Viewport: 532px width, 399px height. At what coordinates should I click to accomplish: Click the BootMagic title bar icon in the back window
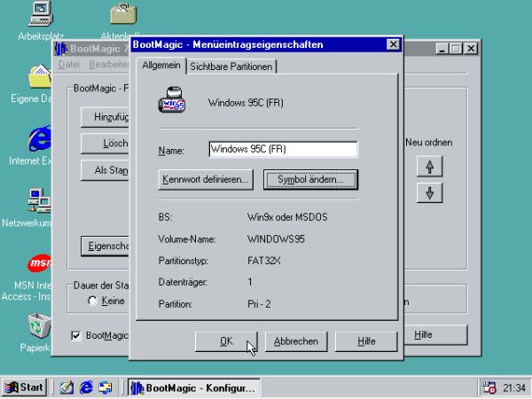pyautogui.click(x=61, y=49)
